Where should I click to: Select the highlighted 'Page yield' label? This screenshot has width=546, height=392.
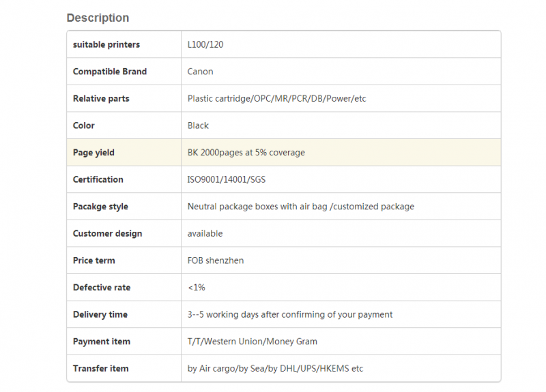(94, 152)
